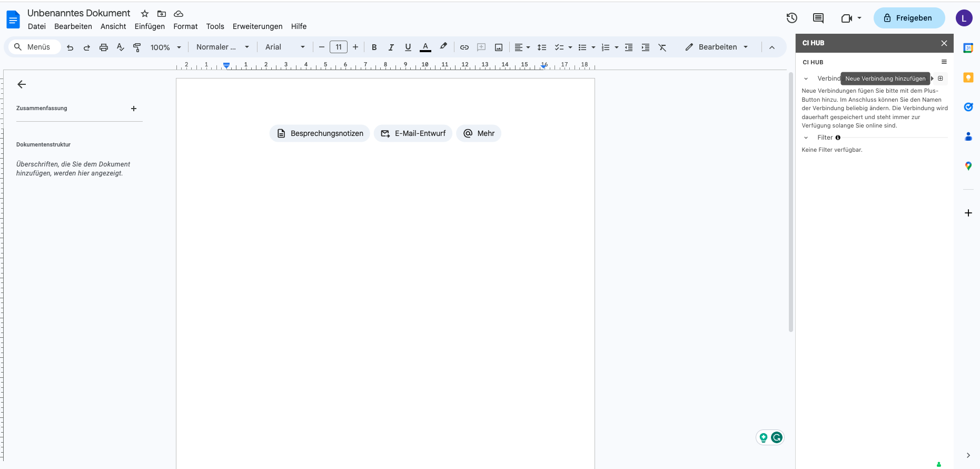
Task: Open version history clock icon
Action: pyautogui.click(x=791, y=18)
